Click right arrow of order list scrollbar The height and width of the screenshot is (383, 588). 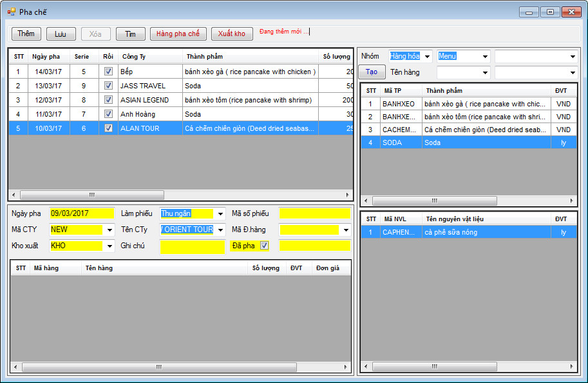[x=347, y=195]
